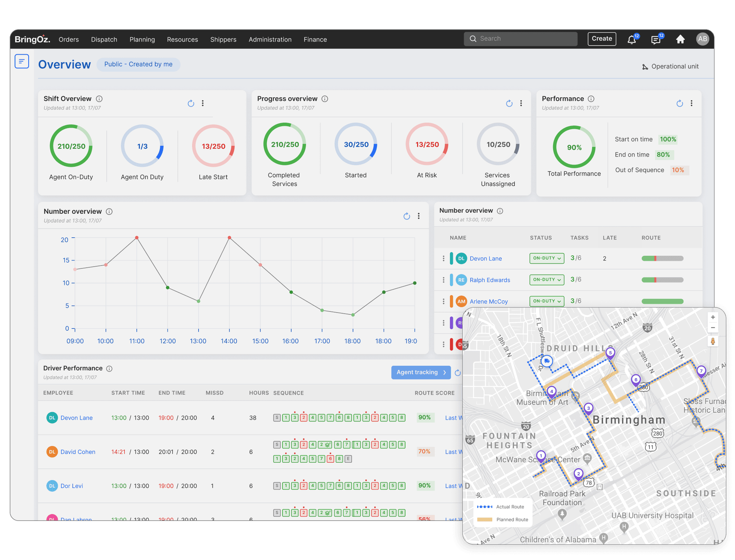Expand Arlene McCoy ON-DUTY status dropdown
Image resolution: width=735 pixels, height=560 pixels.
(x=547, y=301)
